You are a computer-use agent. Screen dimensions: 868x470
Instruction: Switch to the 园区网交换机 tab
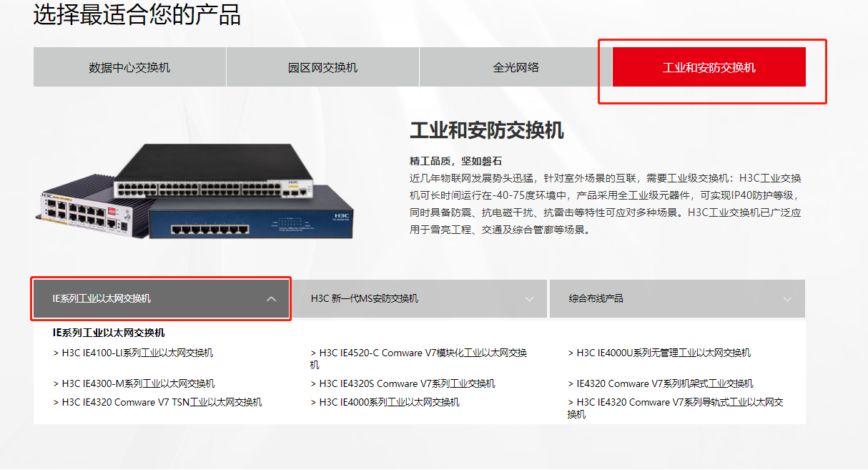322,67
